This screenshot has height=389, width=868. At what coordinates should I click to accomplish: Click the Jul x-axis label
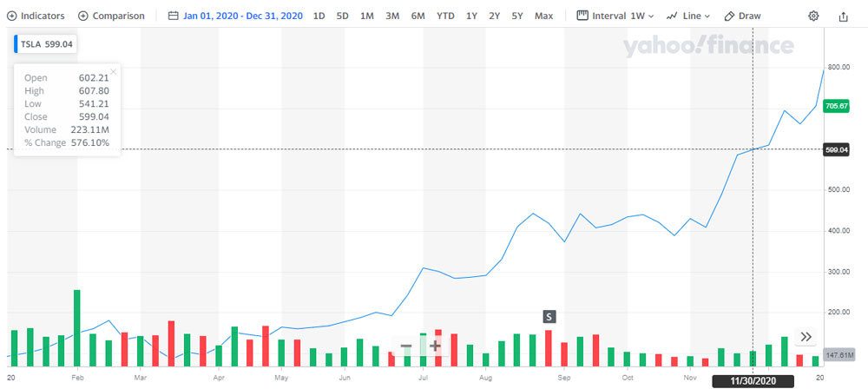tap(424, 378)
